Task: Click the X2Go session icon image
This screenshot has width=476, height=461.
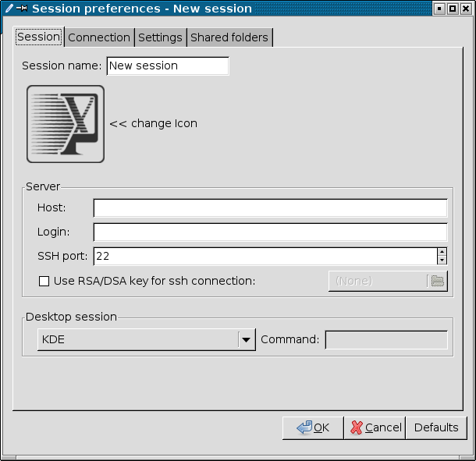Action: tap(66, 124)
